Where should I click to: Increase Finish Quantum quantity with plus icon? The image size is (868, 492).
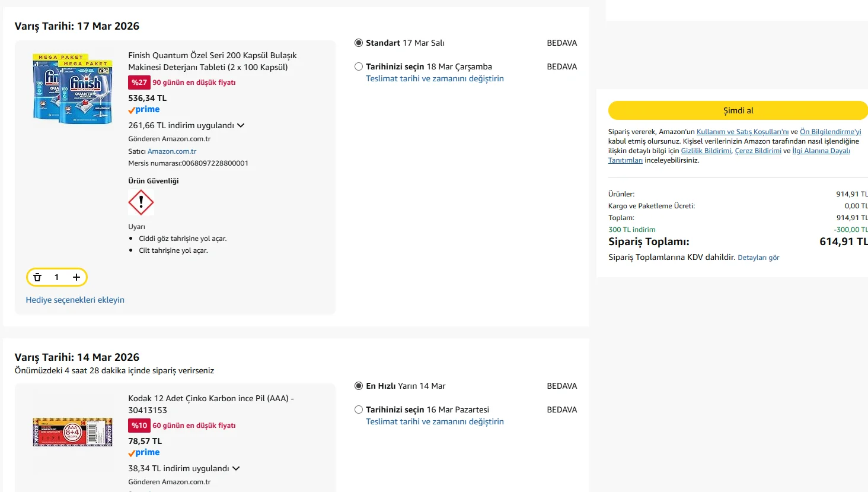point(76,277)
